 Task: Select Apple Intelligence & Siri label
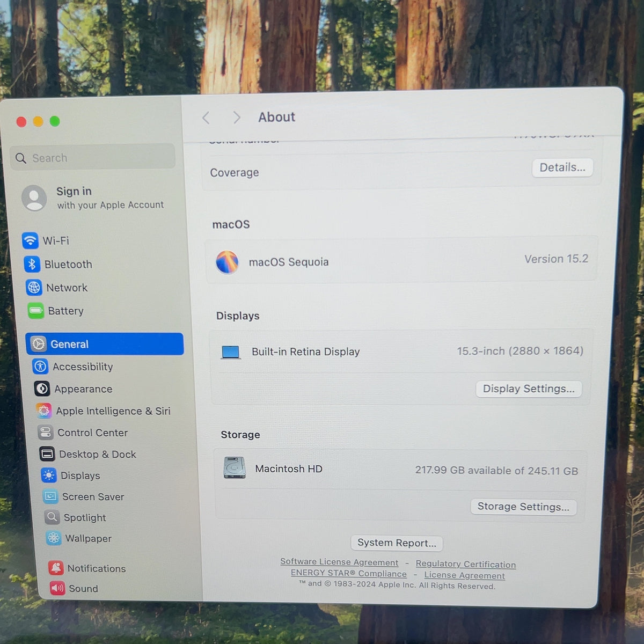(113, 411)
